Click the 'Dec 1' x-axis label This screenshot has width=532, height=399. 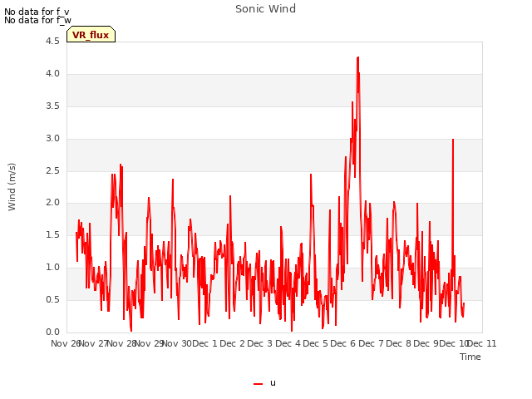[205, 343]
